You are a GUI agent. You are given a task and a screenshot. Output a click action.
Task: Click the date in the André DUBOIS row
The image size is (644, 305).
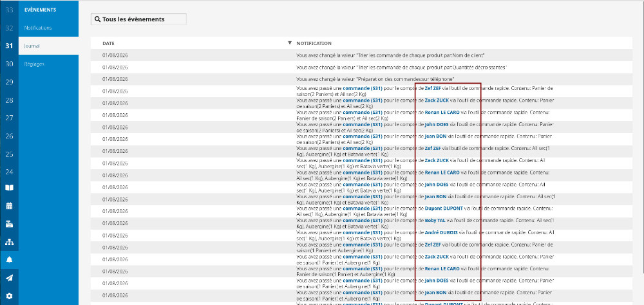[115, 236]
